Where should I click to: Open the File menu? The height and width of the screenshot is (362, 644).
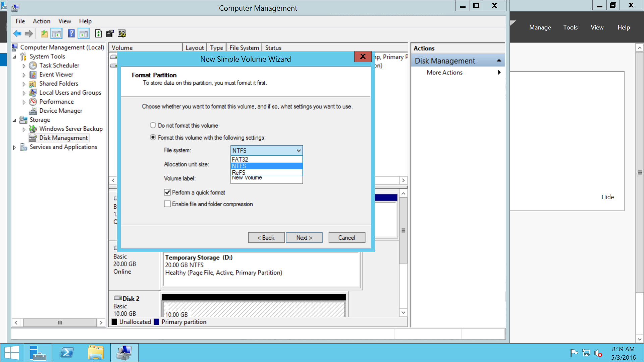pos(20,21)
